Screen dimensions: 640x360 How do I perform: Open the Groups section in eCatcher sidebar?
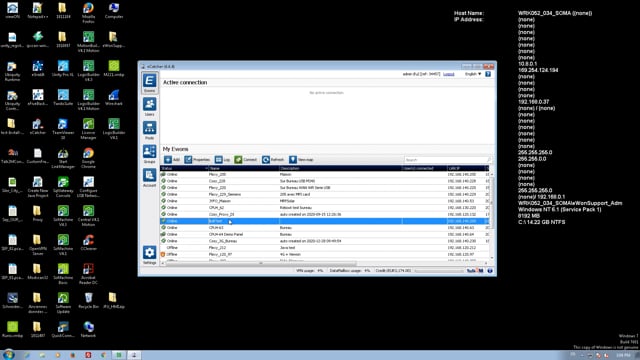149,154
